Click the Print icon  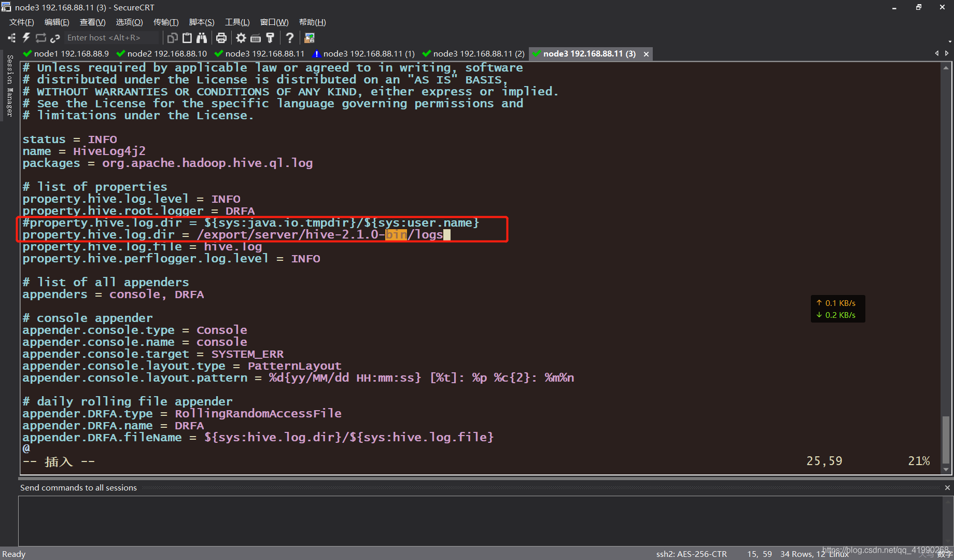click(221, 37)
